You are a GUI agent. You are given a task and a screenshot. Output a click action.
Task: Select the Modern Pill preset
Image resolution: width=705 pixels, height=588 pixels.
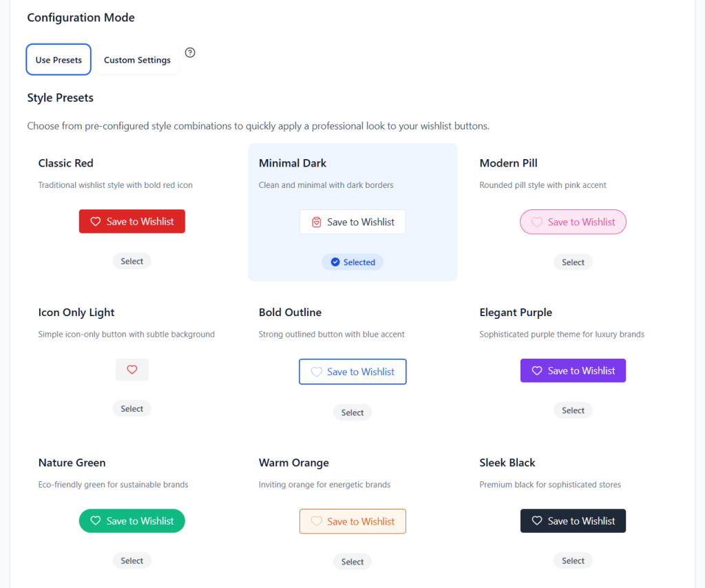point(573,262)
